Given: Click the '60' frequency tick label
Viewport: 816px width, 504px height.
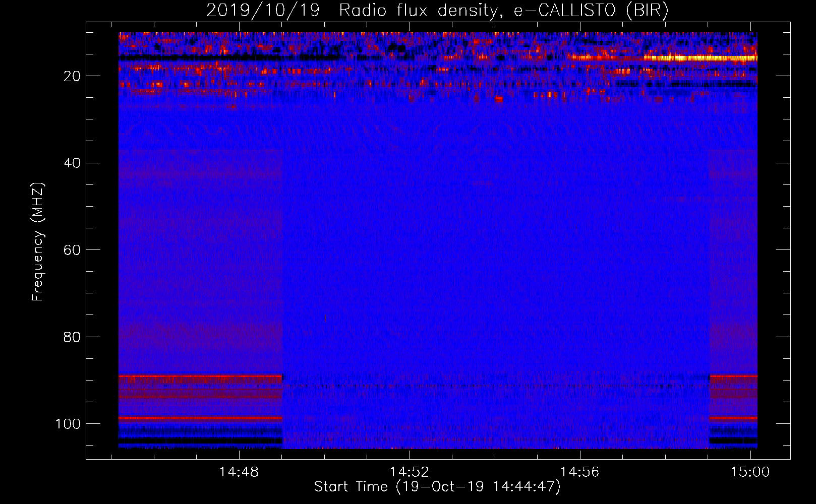Looking at the screenshot, I should [x=72, y=250].
